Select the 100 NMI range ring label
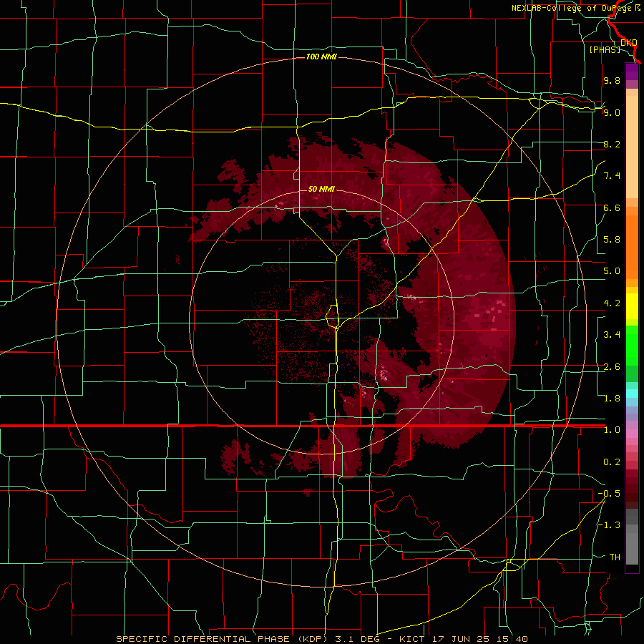 pyautogui.click(x=321, y=57)
